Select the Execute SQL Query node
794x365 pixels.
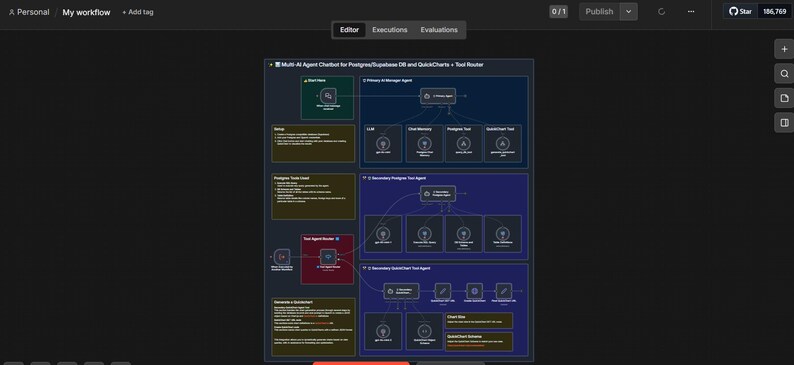click(x=424, y=233)
